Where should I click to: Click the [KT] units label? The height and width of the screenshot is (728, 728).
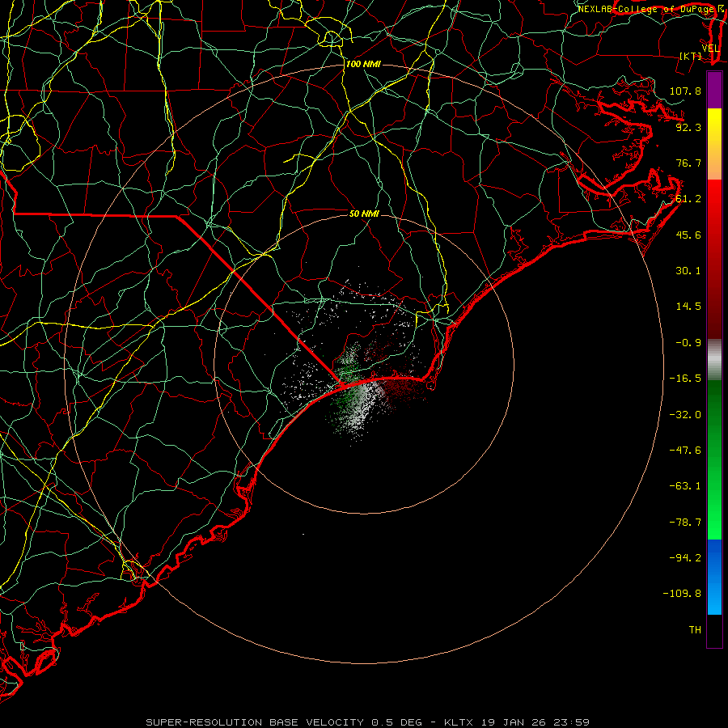pos(691,56)
